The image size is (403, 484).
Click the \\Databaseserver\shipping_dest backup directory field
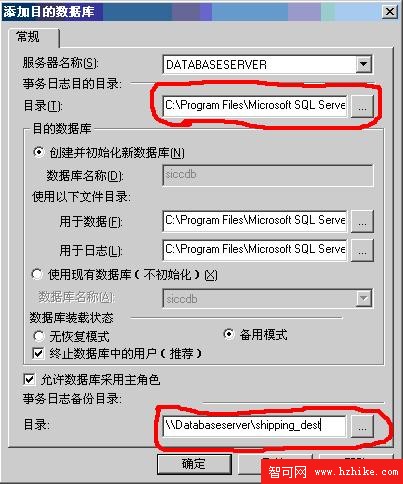point(254,425)
